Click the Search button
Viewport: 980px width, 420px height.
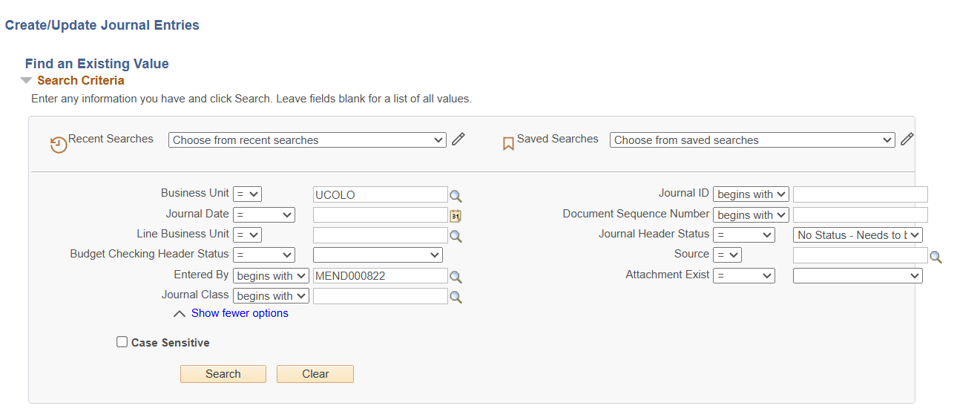(223, 374)
